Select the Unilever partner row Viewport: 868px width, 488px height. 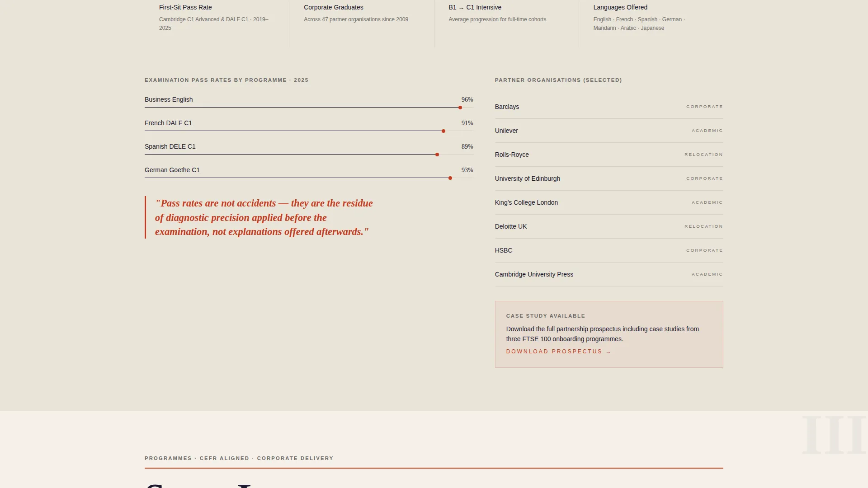tap(609, 131)
